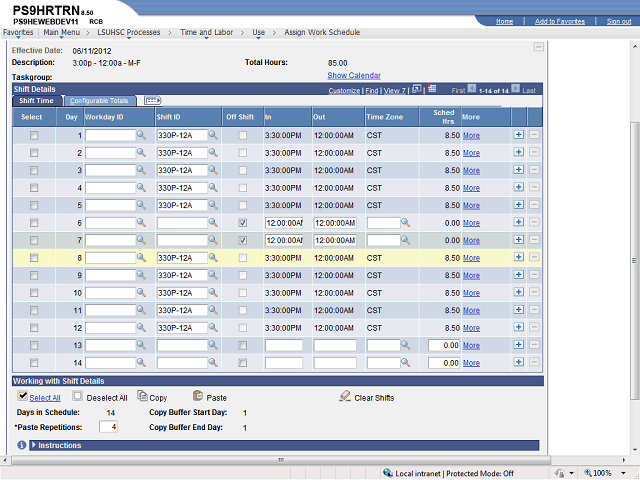The width and height of the screenshot is (640, 480).
Task: Click the Select All link
Action: click(x=45, y=398)
